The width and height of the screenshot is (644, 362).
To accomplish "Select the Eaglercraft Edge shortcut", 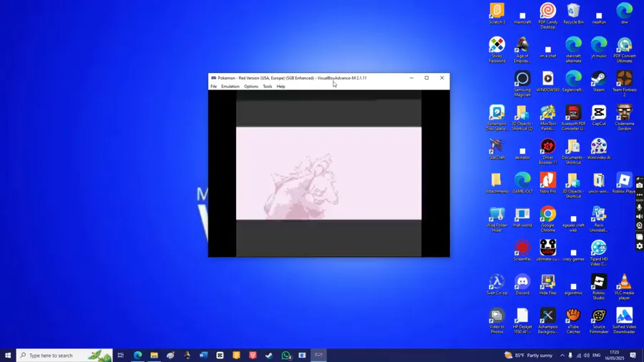I will [573, 82].
